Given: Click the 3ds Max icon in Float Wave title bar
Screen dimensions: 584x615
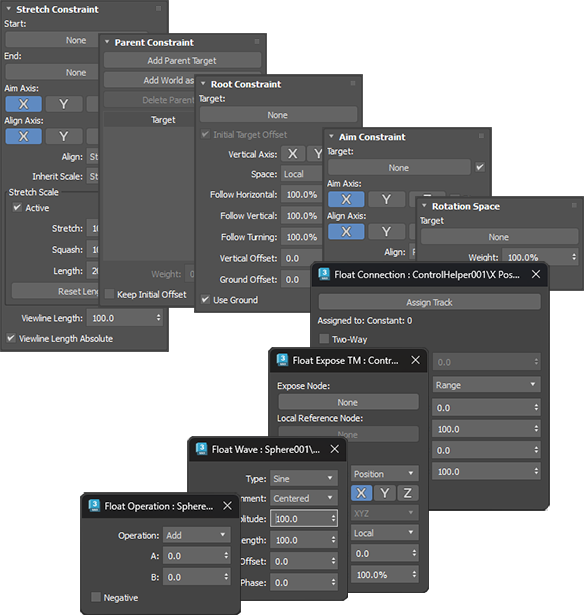Looking at the screenshot, I should click(x=201, y=449).
